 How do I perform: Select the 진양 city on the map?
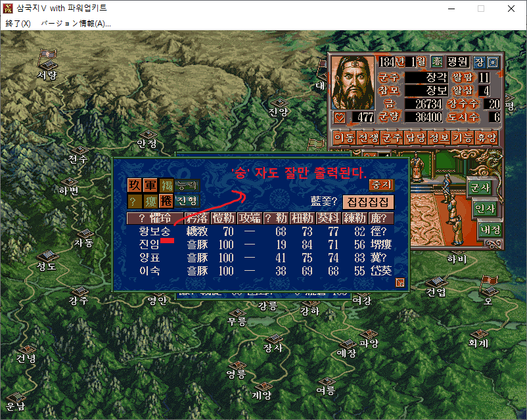coord(279,103)
